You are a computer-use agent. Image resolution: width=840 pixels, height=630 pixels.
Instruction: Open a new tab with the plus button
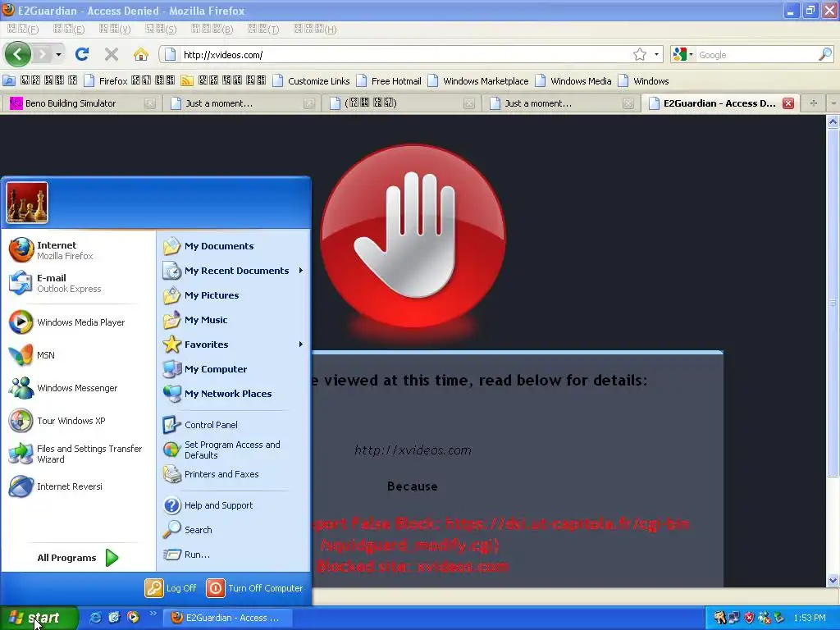[813, 103]
